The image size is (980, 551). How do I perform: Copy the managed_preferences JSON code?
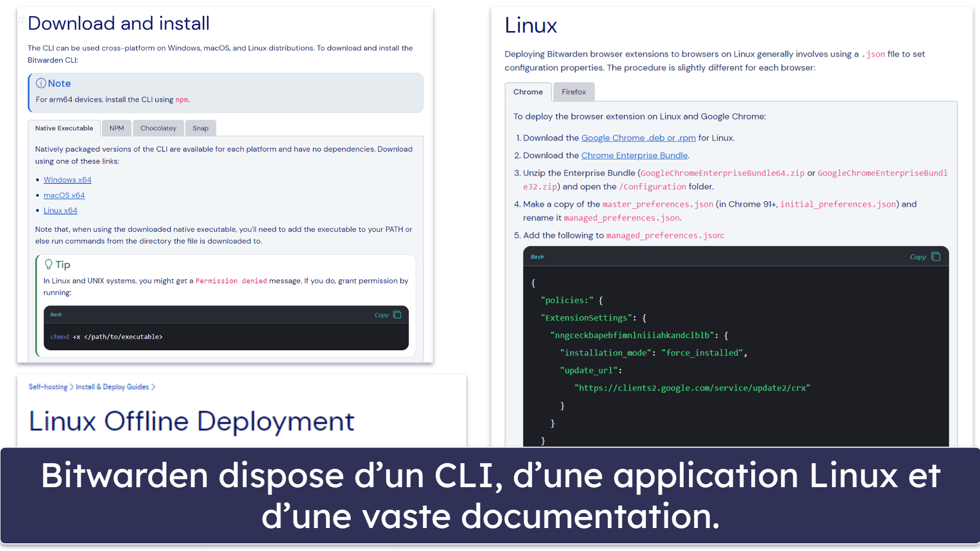918,257
